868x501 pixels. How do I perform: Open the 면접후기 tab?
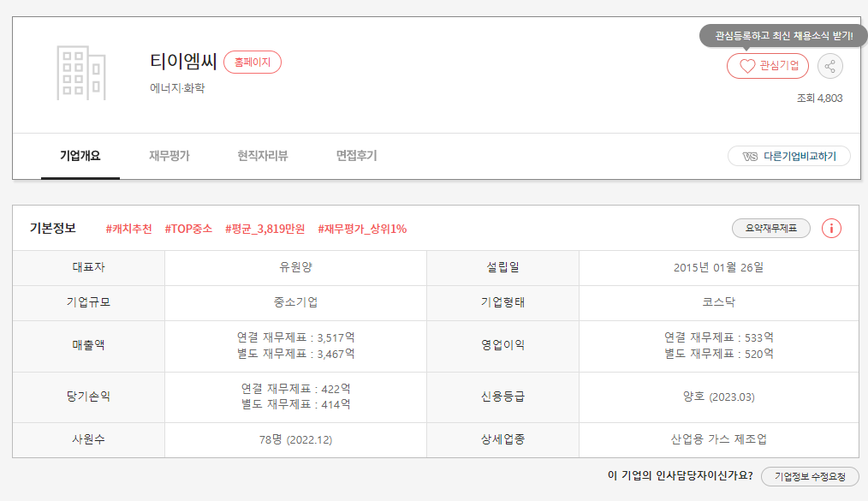coord(356,156)
